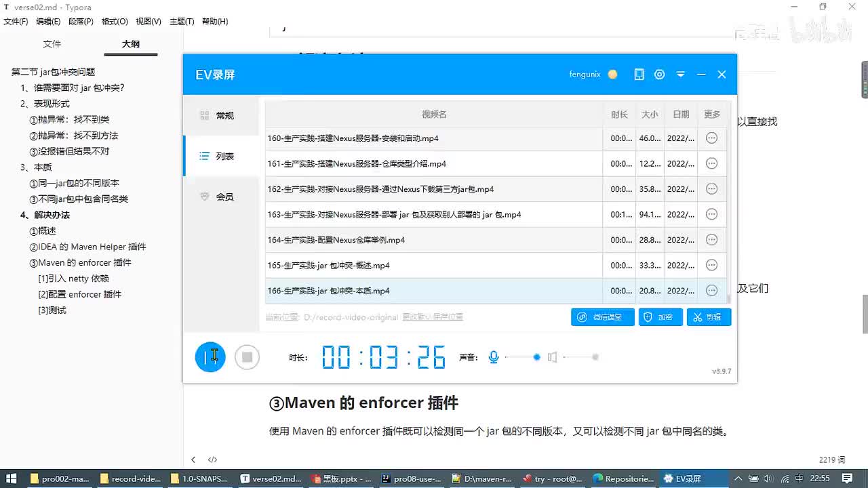Click the 时长 column header
Viewport: 868px width, 488px height.
click(x=619, y=115)
